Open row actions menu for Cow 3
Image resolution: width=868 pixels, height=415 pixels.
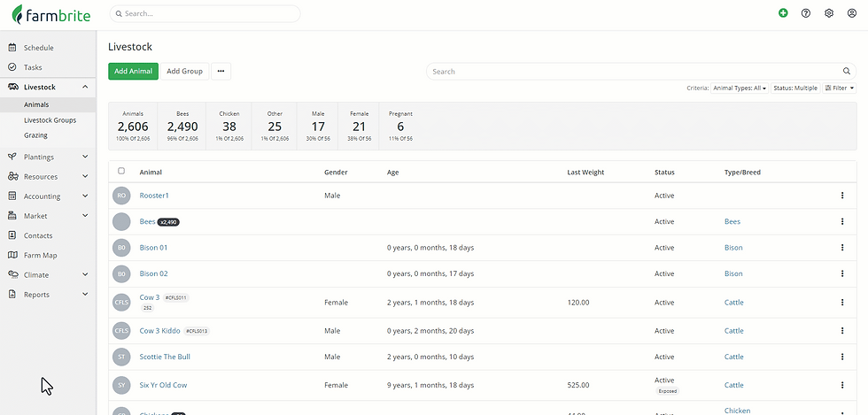[x=842, y=302]
